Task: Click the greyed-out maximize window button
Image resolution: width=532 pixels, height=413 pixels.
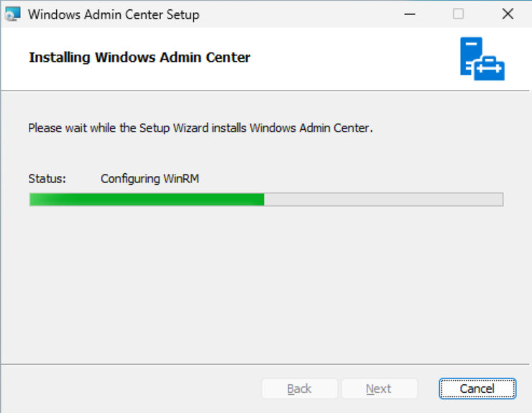Action: [458, 14]
